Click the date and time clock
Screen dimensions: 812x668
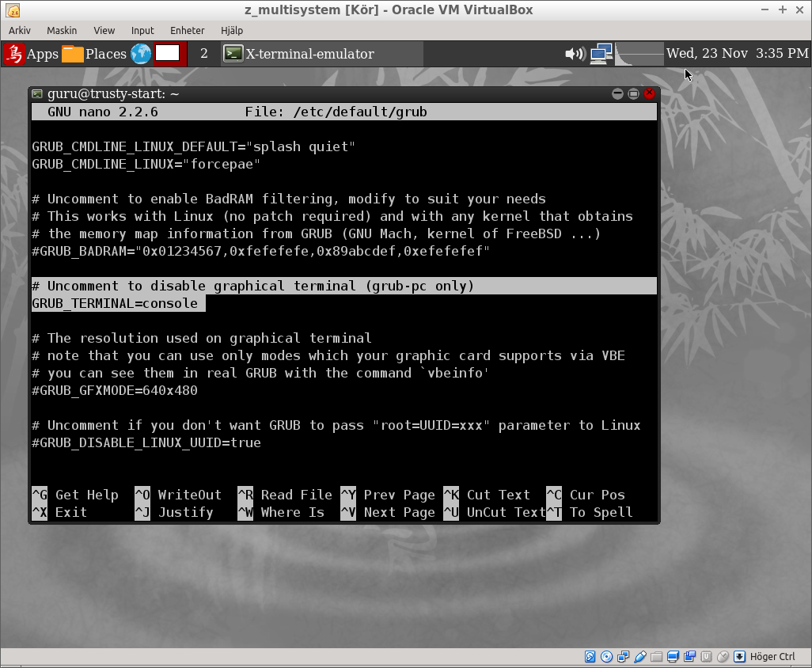pos(737,54)
